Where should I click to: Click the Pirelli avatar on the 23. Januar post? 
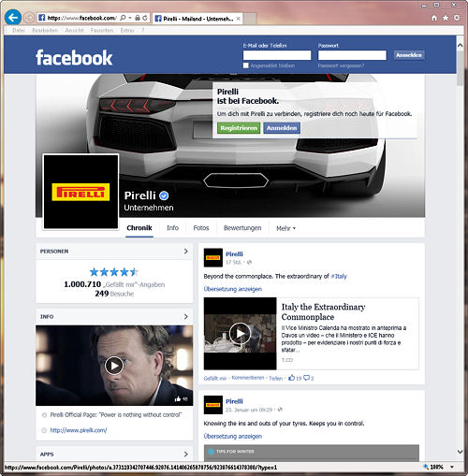click(x=213, y=405)
